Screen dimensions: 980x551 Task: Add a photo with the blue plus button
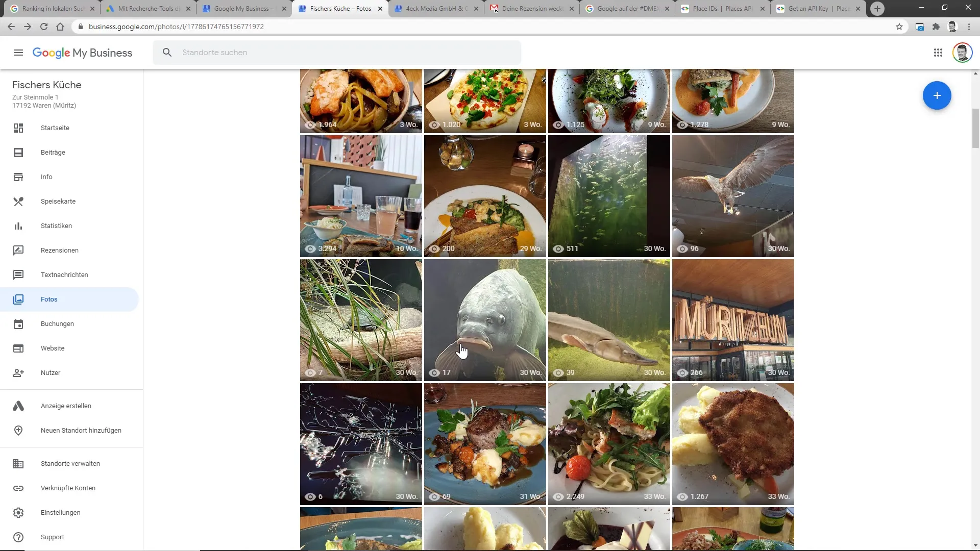pyautogui.click(x=937, y=95)
